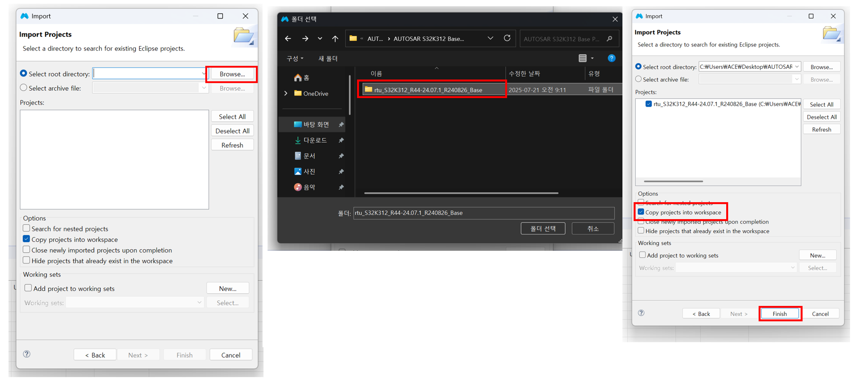Click the up-directory arrow in folder picker
The width and height of the screenshot is (868, 383).
[335, 39]
